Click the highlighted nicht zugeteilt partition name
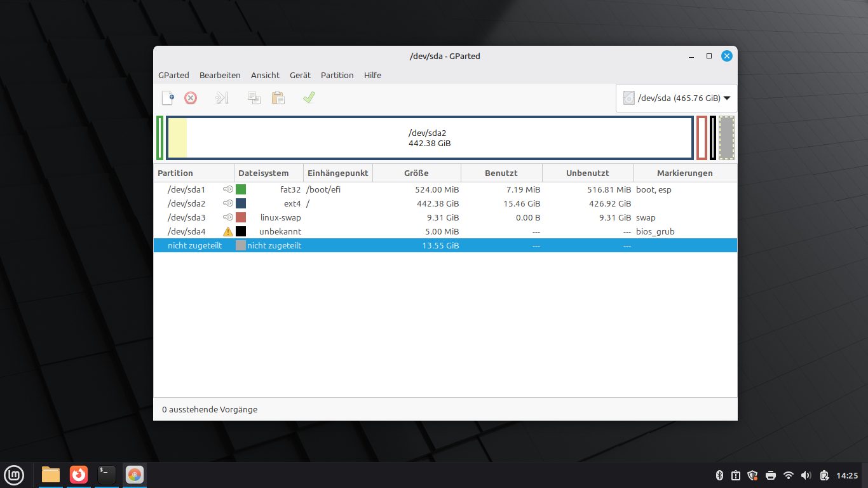868x488 pixels. [x=194, y=245]
